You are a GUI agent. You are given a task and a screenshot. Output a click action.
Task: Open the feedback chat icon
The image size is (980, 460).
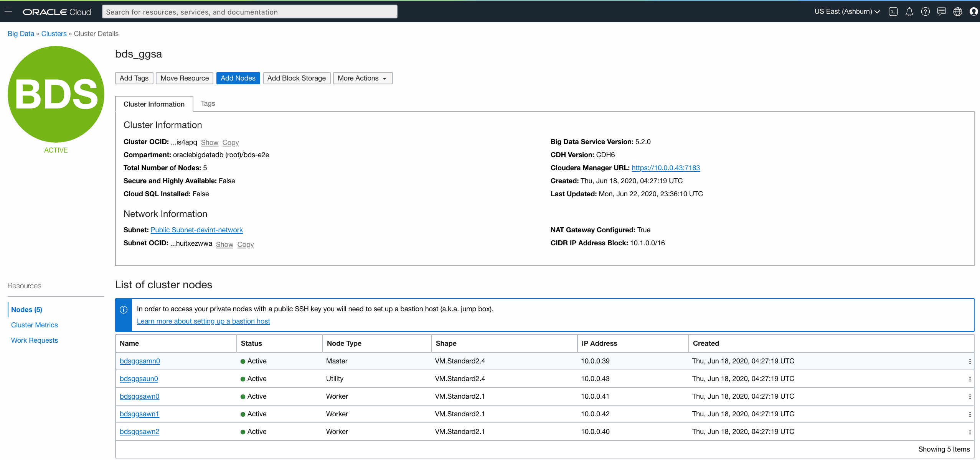pyautogui.click(x=941, y=11)
